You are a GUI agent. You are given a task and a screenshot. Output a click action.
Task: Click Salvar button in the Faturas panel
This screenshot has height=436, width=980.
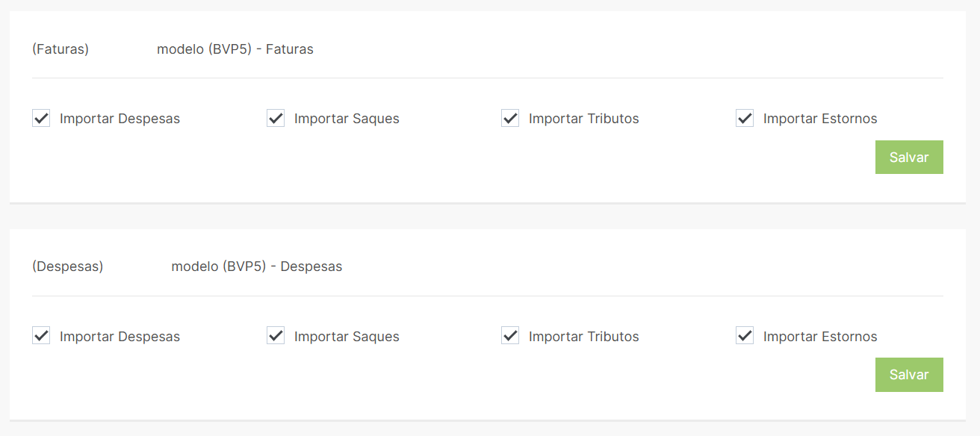pyautogui.click(x=908, y=158)
